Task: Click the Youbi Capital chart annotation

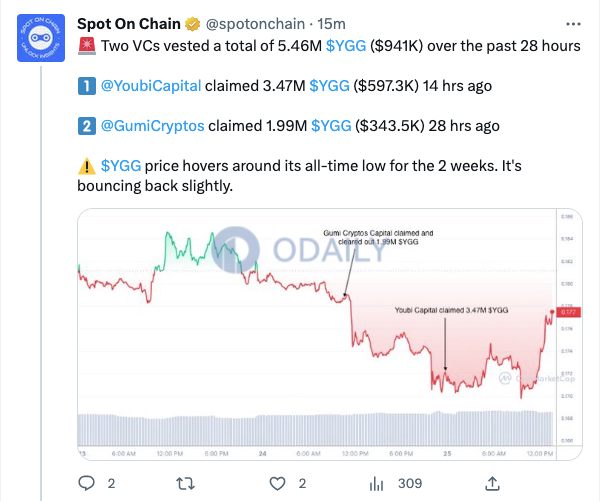Action: click(452, 310)
